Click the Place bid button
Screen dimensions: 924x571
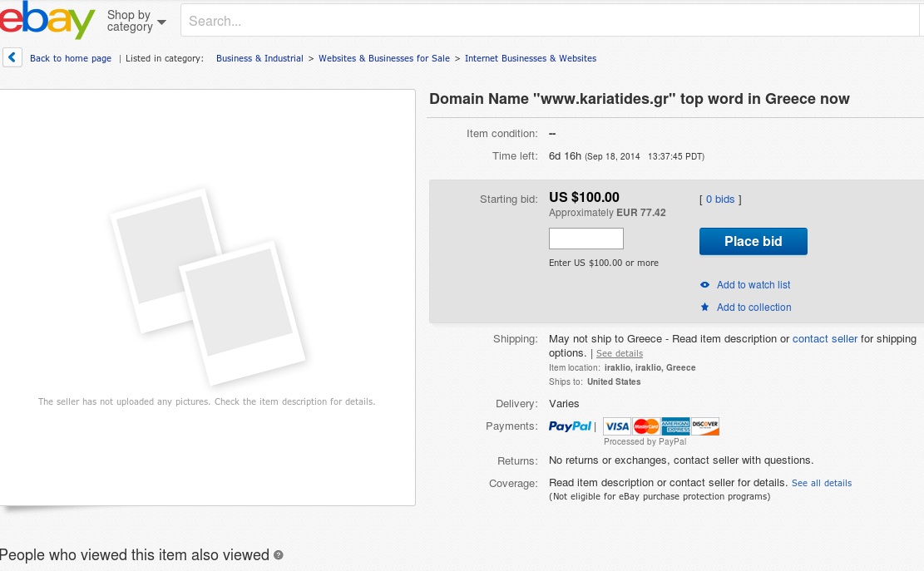(754, 241)
